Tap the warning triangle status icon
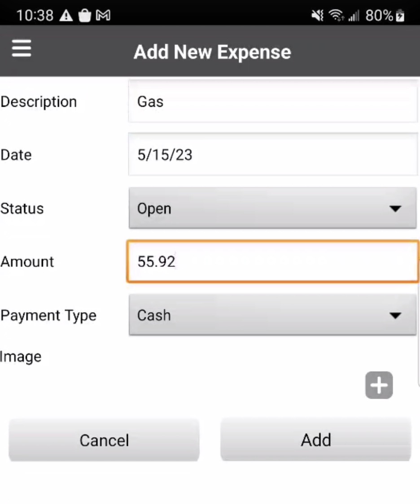Viewport: 420px width, 504px height. point(66,16)
